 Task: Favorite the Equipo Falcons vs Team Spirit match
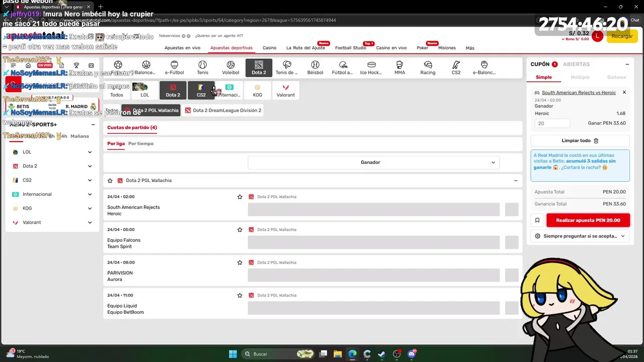tap(239, 229)
